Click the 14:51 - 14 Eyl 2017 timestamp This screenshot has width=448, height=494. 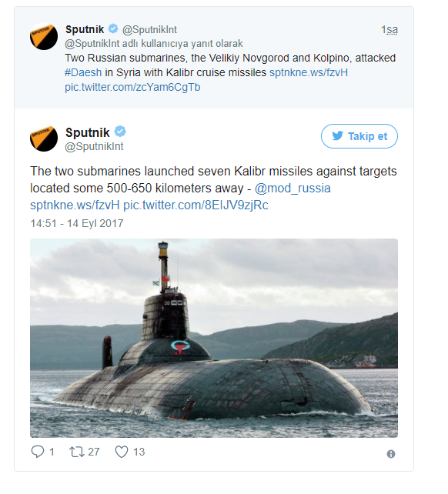77,223
